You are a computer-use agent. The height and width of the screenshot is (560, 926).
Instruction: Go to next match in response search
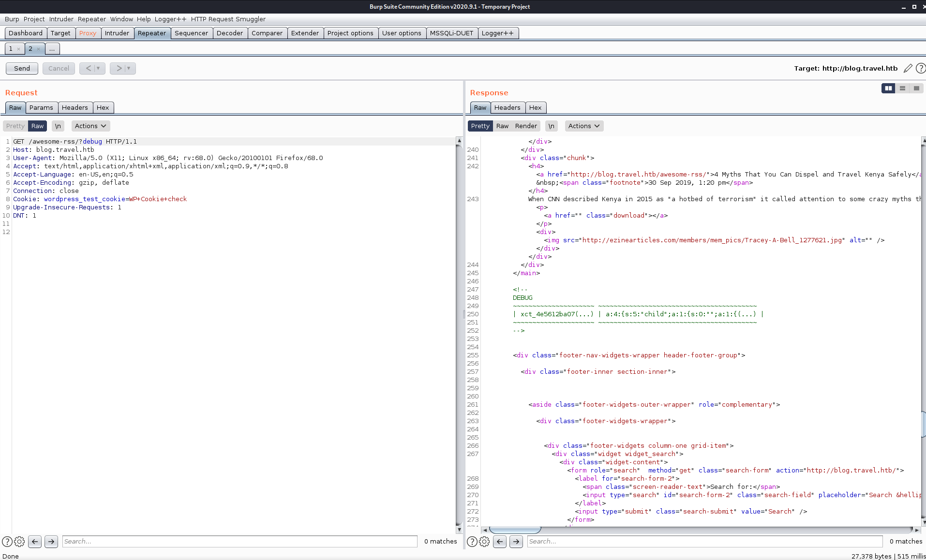click(x=516, y=542)
